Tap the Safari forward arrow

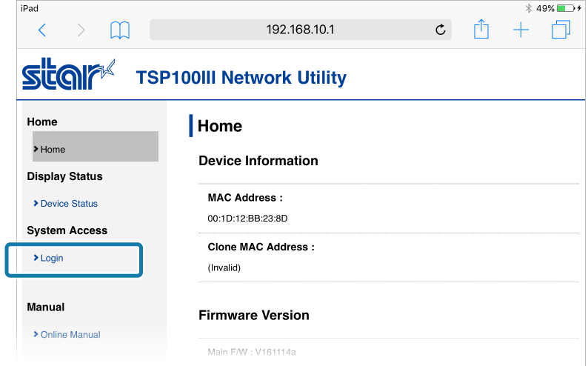[81, 30]
